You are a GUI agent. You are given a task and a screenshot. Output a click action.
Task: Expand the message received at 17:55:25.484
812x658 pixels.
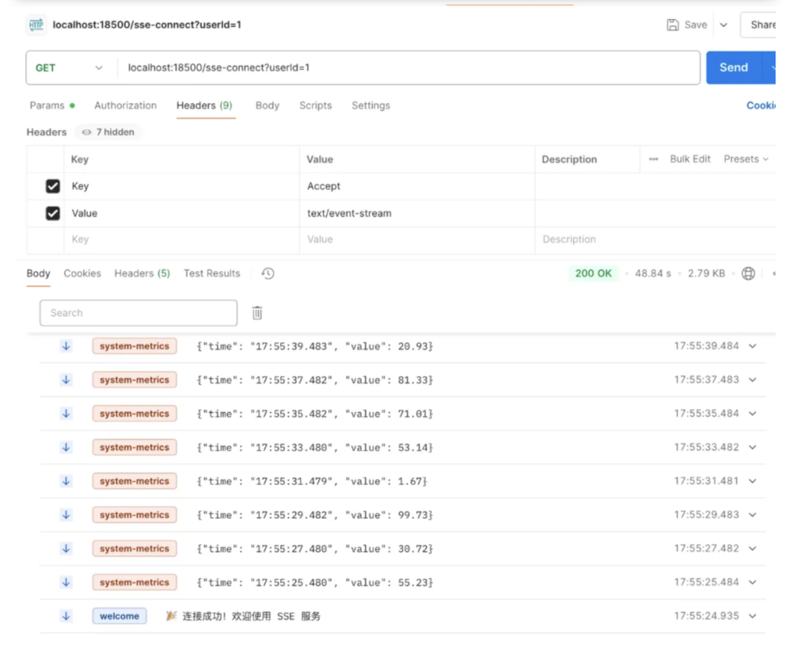coord(753,583)
